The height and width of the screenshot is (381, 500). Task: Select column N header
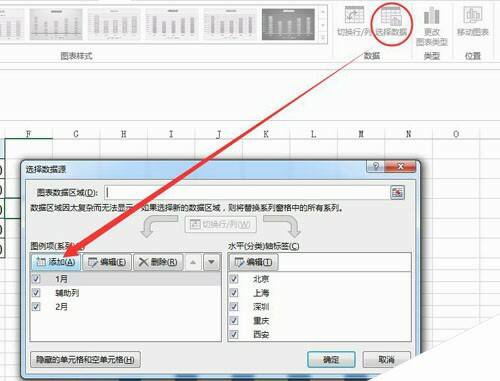pos(408,134)
